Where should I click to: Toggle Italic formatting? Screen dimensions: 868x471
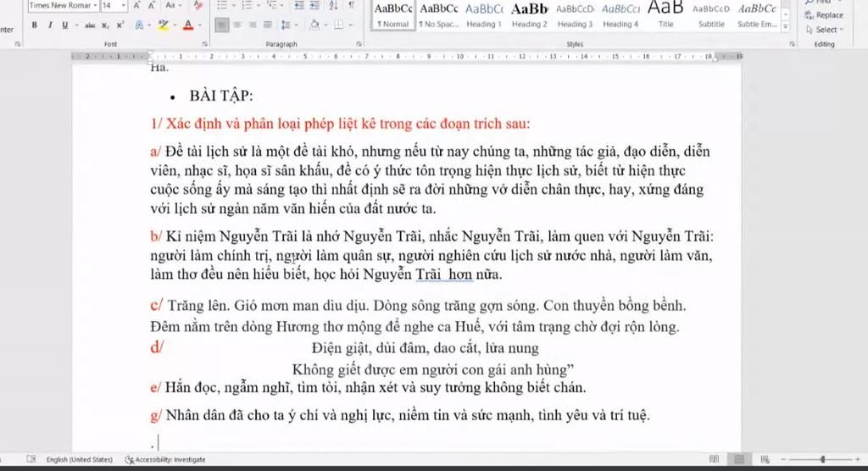click(50, 25)
